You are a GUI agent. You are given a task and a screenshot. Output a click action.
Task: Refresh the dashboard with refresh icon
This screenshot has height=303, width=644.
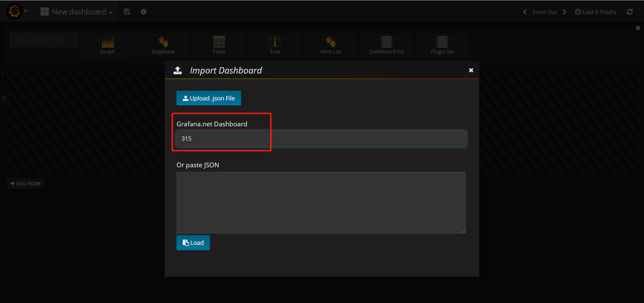630,12
